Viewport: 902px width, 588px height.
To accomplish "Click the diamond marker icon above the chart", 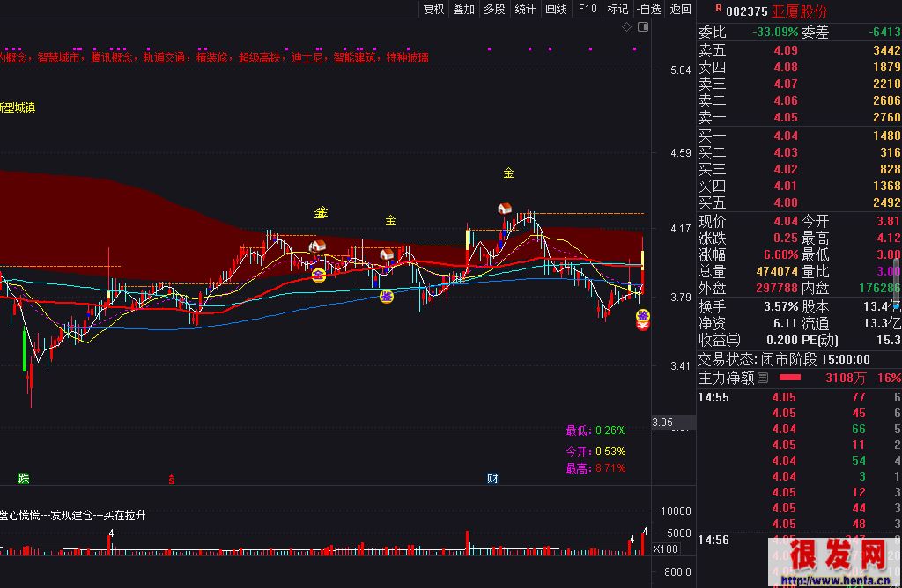I will (626, 27).
